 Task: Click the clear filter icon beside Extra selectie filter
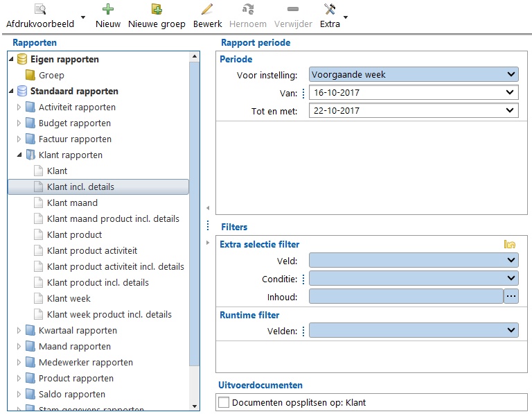point(510,244)
